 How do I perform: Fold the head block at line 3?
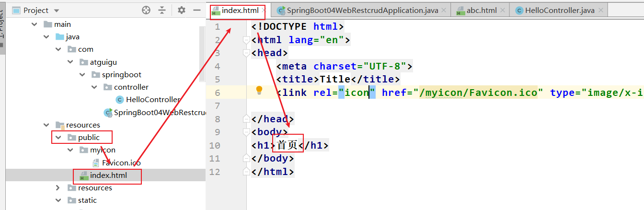pos(247,53)
